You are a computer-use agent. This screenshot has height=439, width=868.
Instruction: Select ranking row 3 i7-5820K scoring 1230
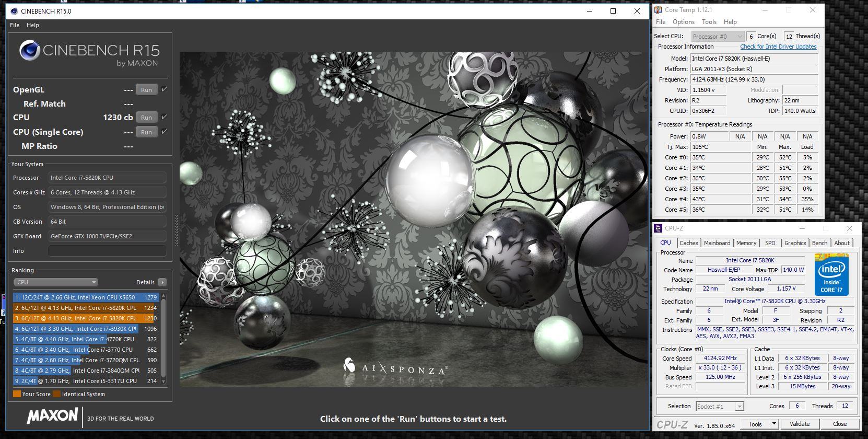tap(85, 318)
